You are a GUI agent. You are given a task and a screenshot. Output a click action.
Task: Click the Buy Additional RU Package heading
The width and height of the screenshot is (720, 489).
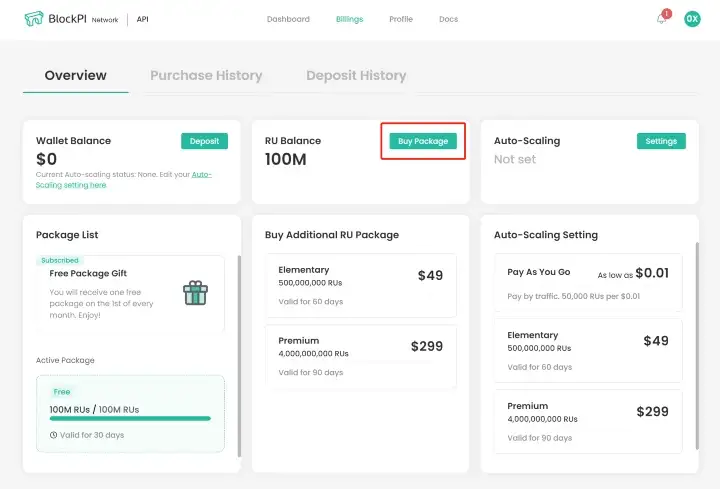tap(332, 235)
